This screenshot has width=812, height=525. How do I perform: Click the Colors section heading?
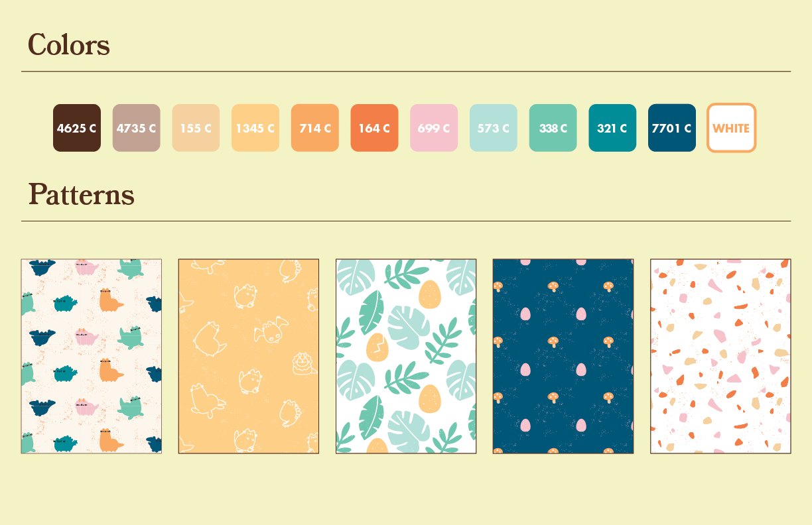[69, 46]
